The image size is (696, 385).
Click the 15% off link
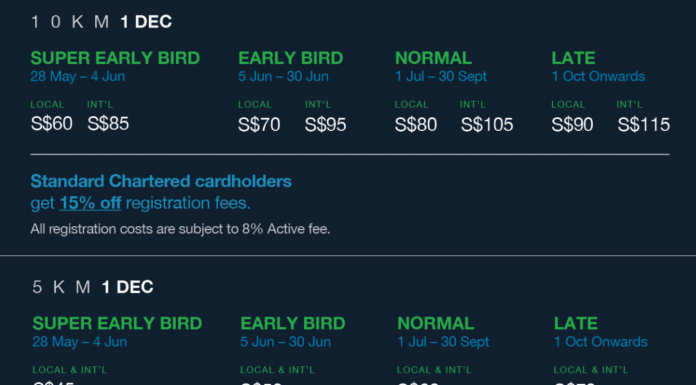pos(90,203)
